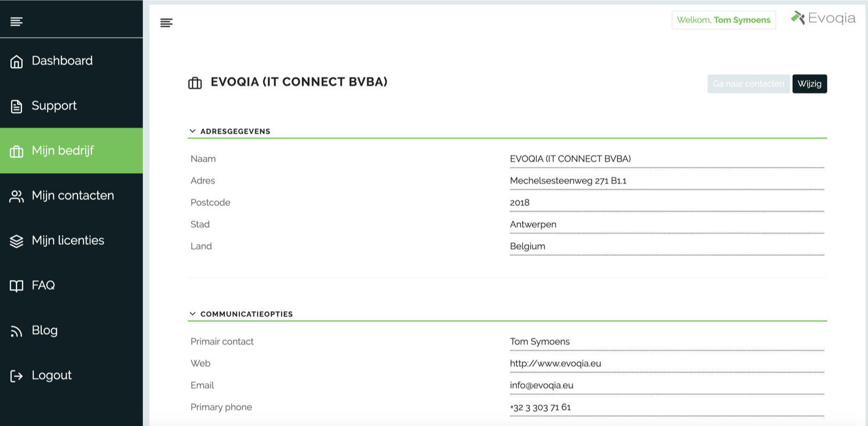Collapse the Adresgegevens section chevron
Viewport: 868px width, 426px height.
coord(192,131)
